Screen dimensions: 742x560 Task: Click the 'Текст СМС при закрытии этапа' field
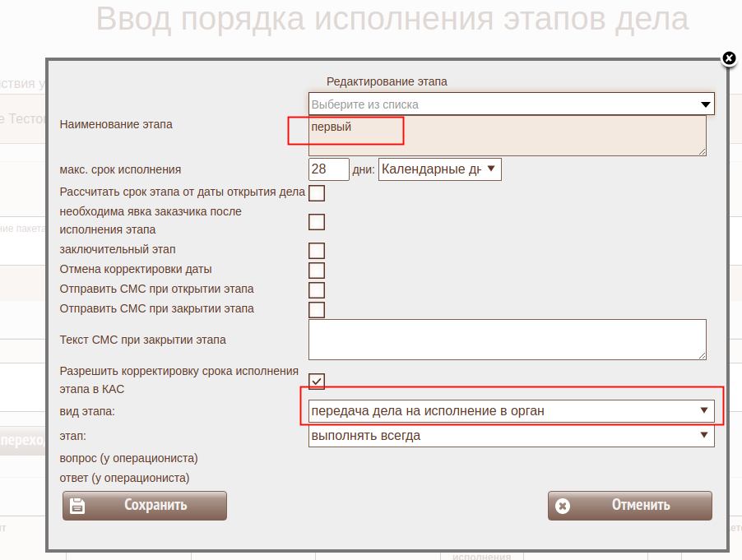507,340
